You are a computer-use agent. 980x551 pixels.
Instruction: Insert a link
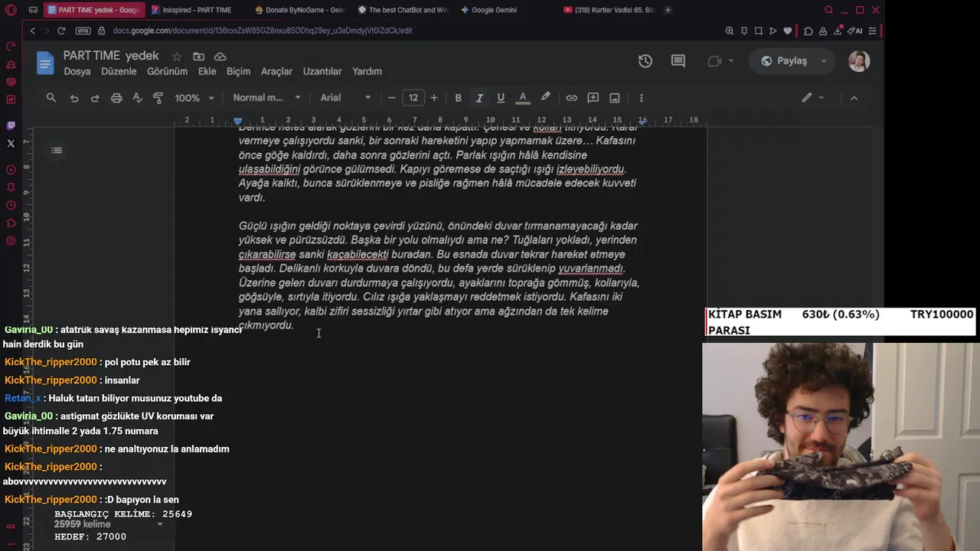pyautogui.click(x=571, y=98)
